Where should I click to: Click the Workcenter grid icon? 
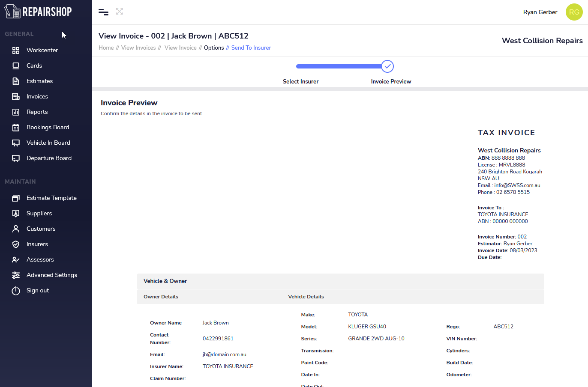(x=16, y=51)
